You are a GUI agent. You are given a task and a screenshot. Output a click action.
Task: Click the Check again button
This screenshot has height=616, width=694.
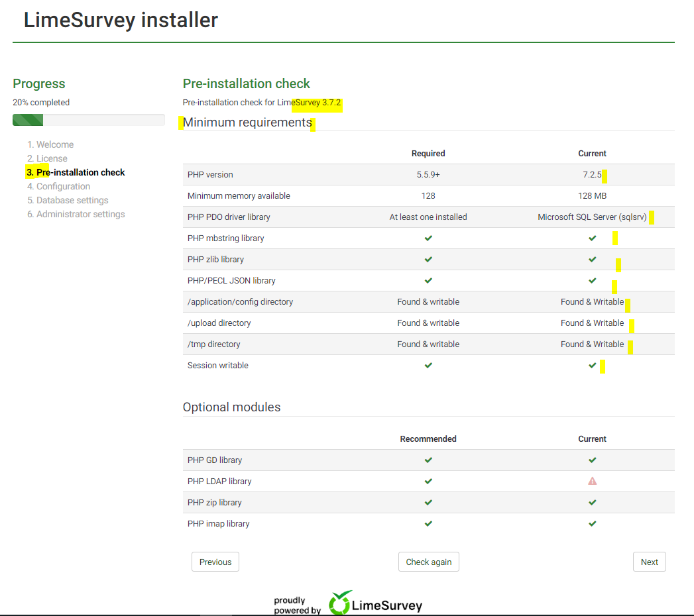pyautogui.click(x=428, y=562)
